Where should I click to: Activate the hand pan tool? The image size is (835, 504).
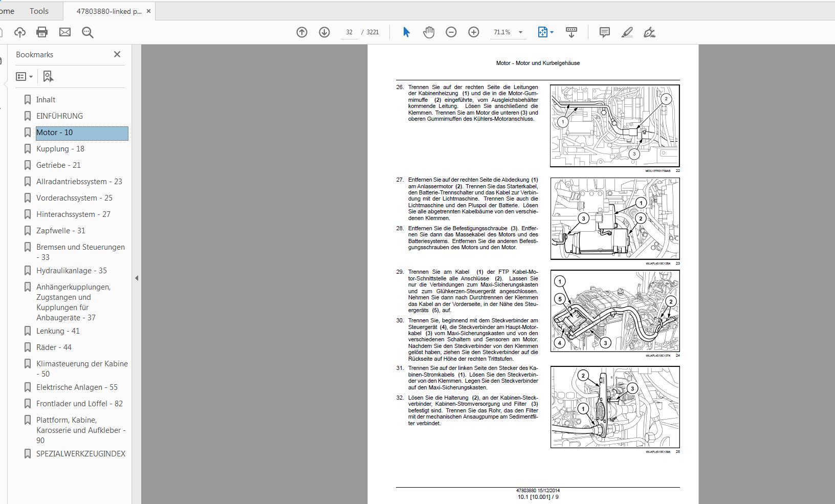tap(429, 32)
